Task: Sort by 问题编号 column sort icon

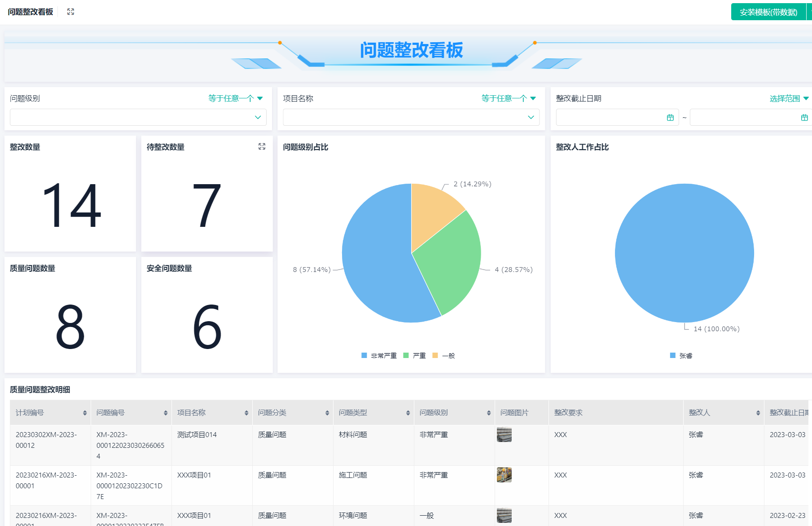Action: [166, 413]
